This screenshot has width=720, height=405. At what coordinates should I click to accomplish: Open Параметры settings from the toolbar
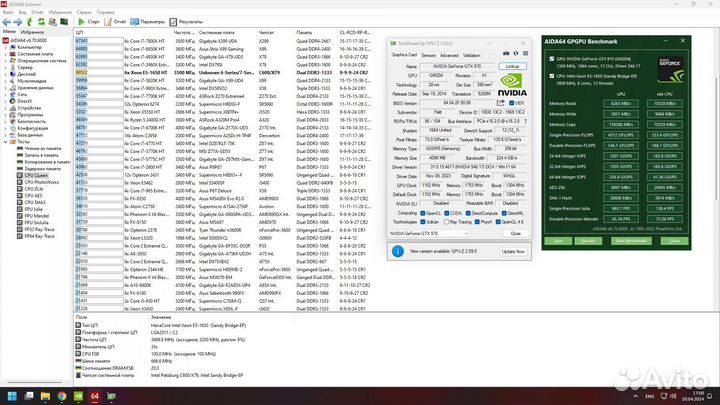(x=147, y=22)
